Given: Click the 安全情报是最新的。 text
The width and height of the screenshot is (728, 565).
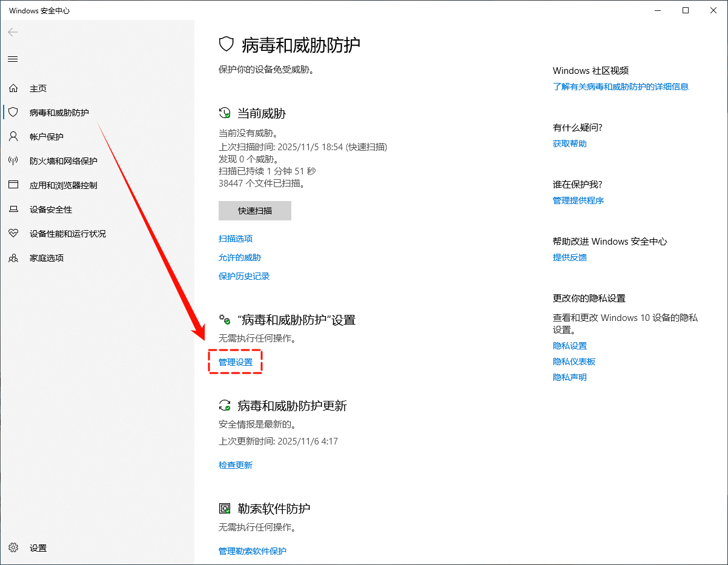Looking at the screenshot, I should tap(257, 425).
